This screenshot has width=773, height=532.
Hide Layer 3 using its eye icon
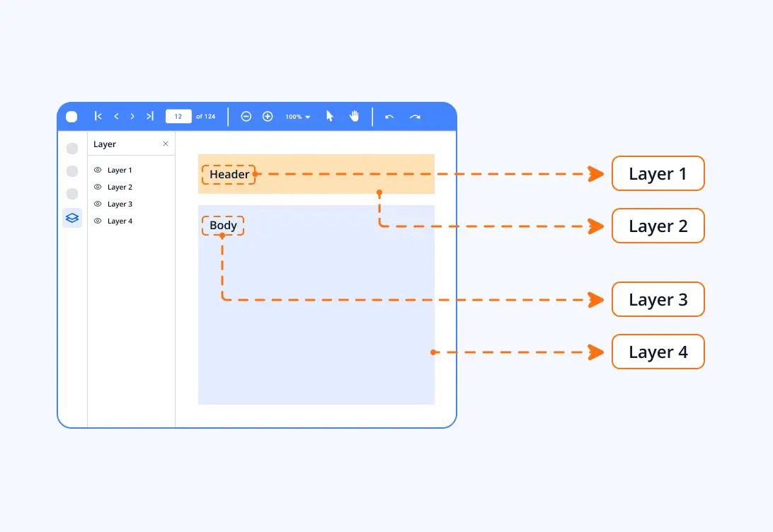pyautogui.click(x=97, y=204)
